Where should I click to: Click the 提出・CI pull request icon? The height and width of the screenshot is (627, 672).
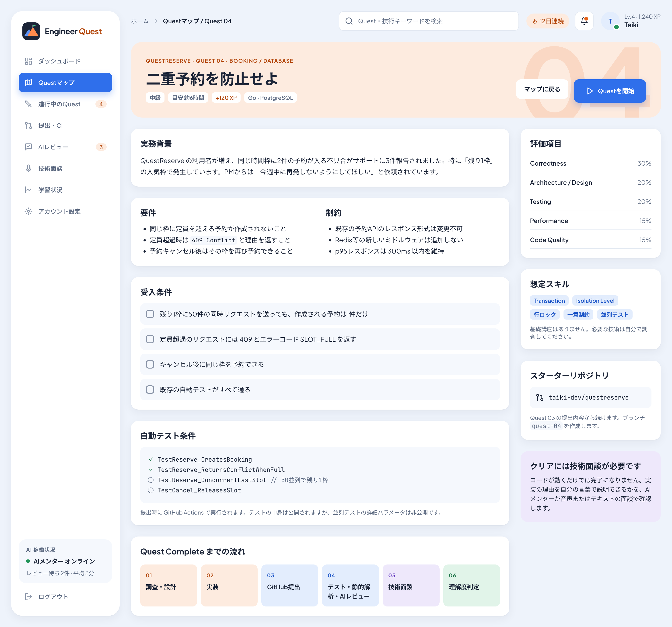click(x=28, y=126)
